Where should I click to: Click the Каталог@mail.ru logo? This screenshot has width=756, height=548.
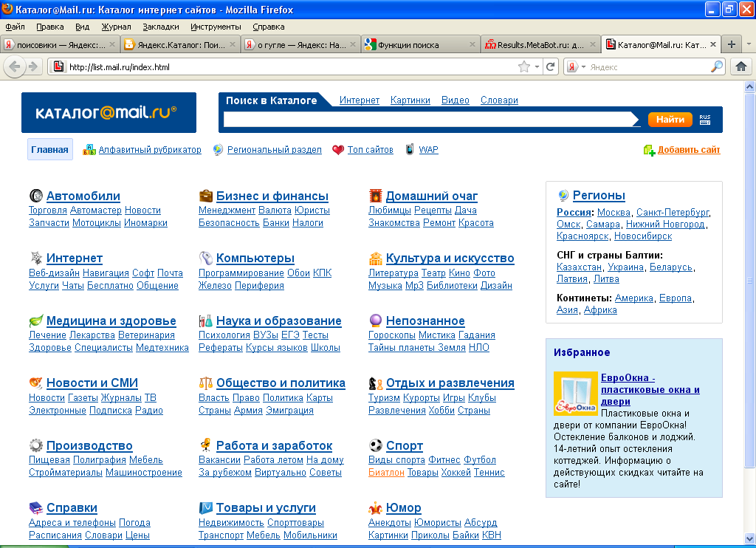point(109,112)
